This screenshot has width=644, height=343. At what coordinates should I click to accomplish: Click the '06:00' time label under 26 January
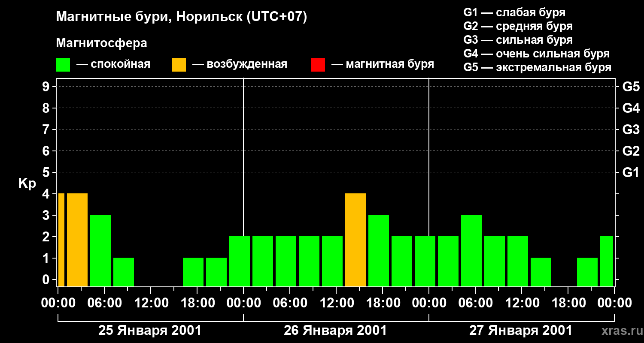[289, 303]
